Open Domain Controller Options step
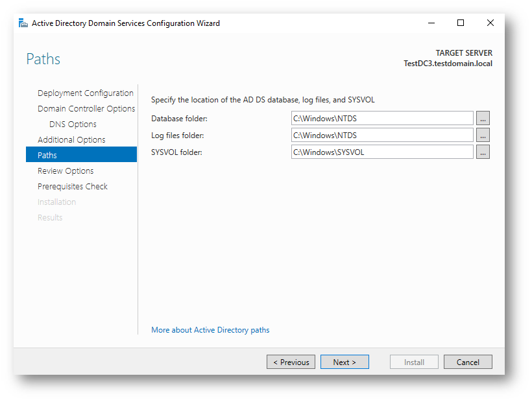The width and height of the screenshot is (532, 402). click(x=86, y=109)
